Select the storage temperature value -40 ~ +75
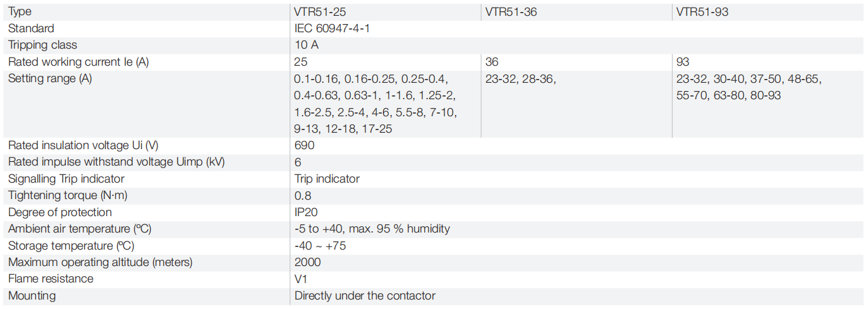The image size is (868, 309). [320, 246]
